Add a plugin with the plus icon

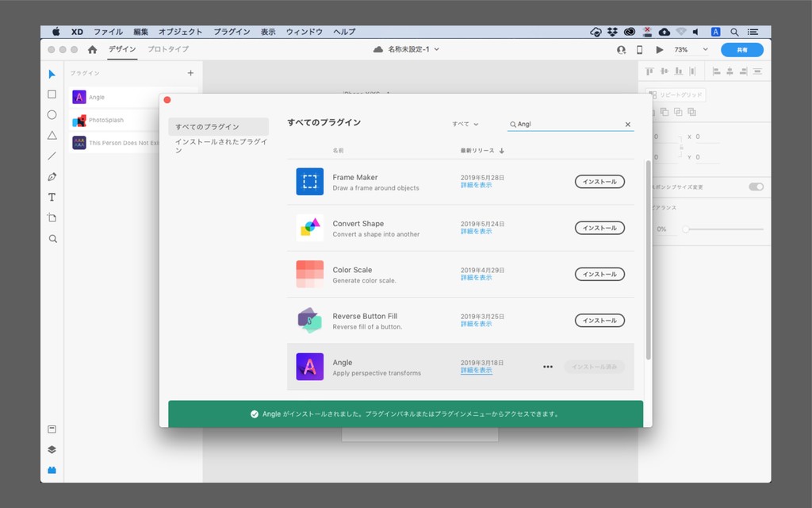(x=190, y=73)
